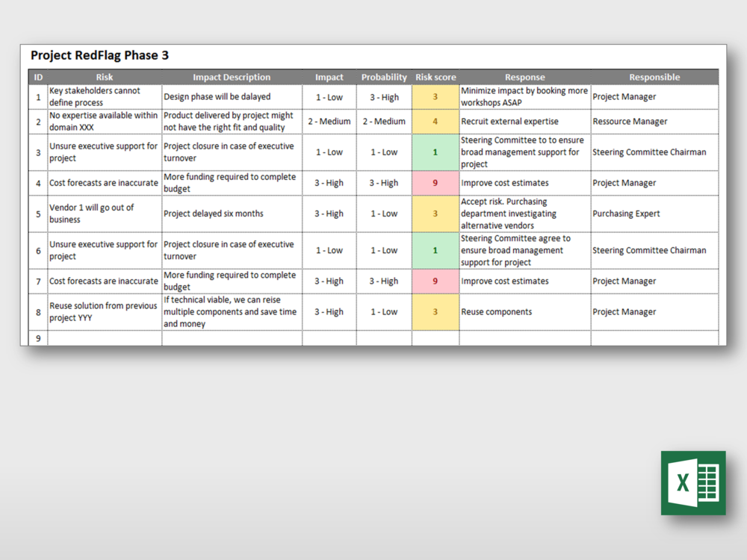This screenshot has height=560, width=747.
Task: Select 'Project delayed six months' cell
Action: point(232,214)
